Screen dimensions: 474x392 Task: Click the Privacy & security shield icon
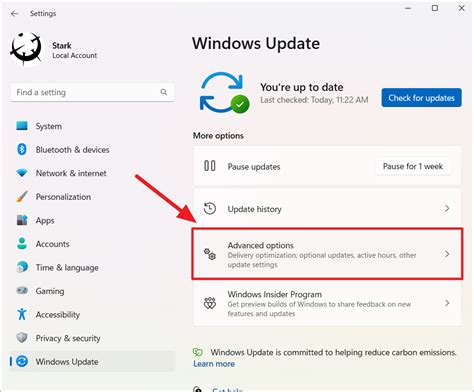coord(22,338)
